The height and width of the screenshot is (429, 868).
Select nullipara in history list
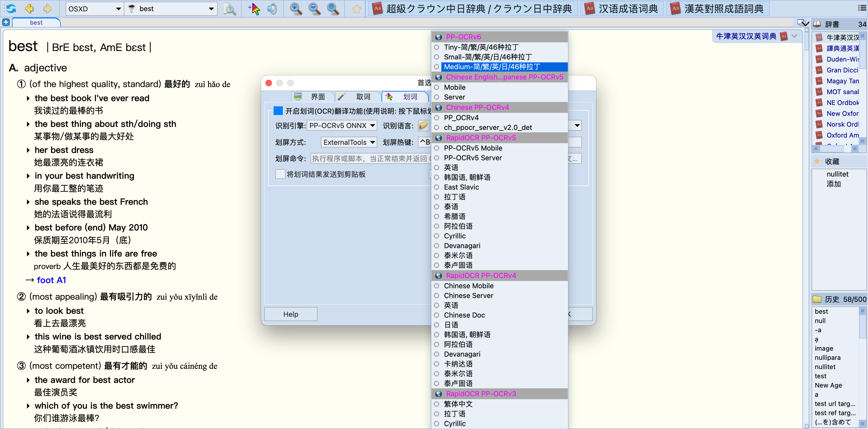(827, 357)
